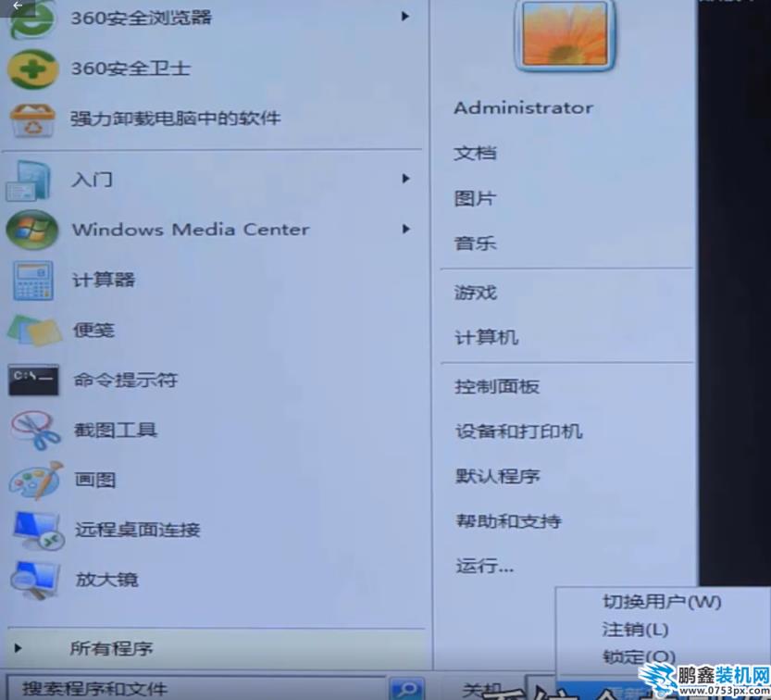Click the 搜索程序和文件 search box
Viewport: 771px width, 700px height.
195,689
